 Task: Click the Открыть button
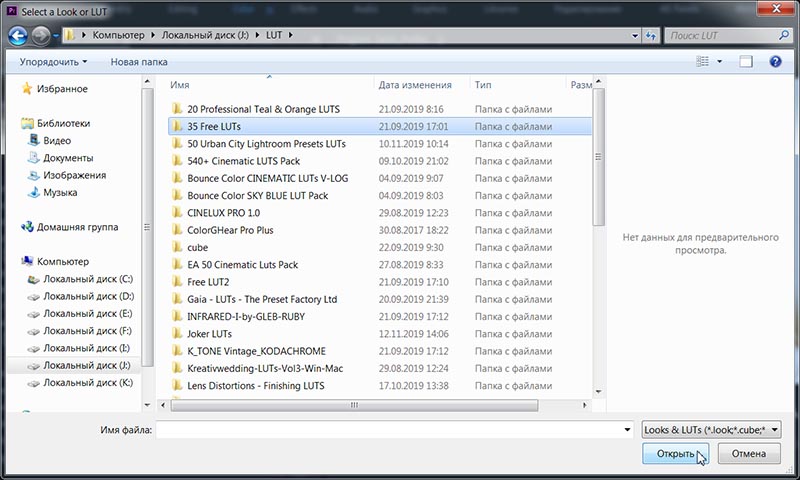[676, 453]
